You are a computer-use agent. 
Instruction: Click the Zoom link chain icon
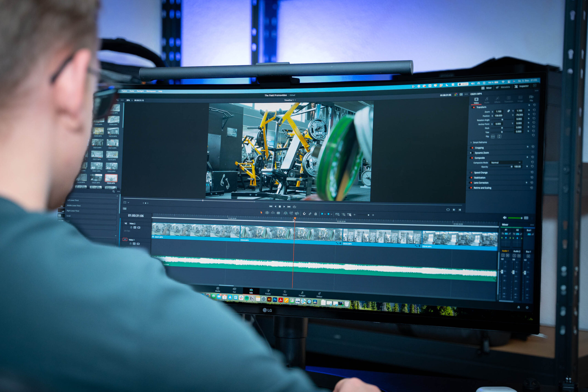coord(509,111)
